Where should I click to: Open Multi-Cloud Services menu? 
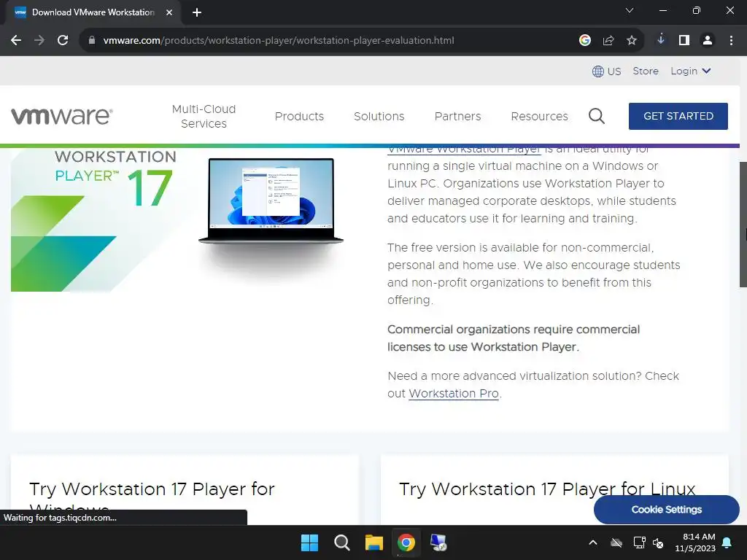[x=204, y=116]
